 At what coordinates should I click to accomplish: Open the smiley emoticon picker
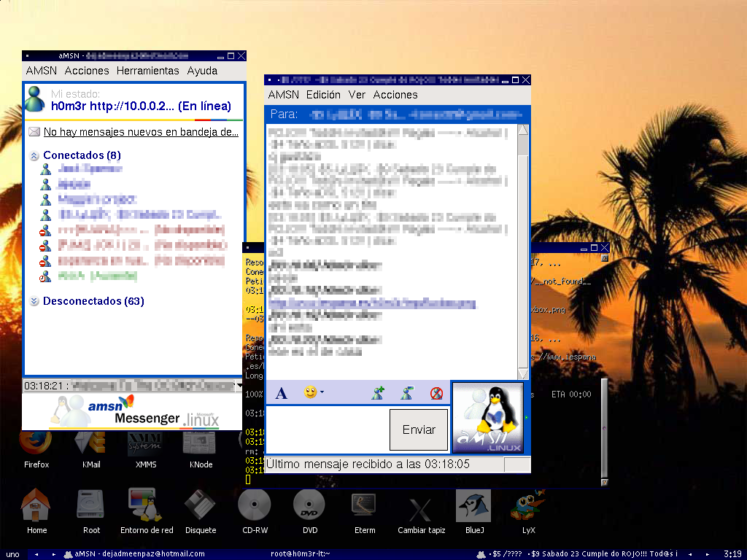(x=310, y=392)
